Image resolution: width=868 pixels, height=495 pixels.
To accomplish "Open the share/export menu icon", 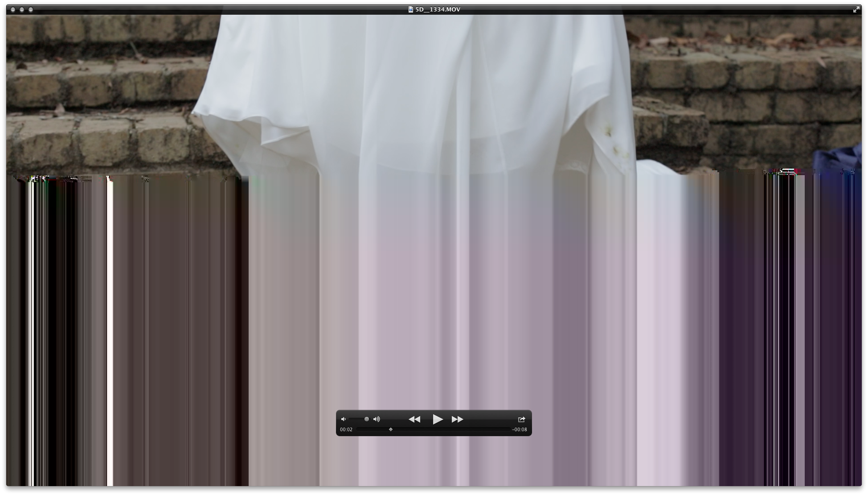I will click(x=521, y=419).
